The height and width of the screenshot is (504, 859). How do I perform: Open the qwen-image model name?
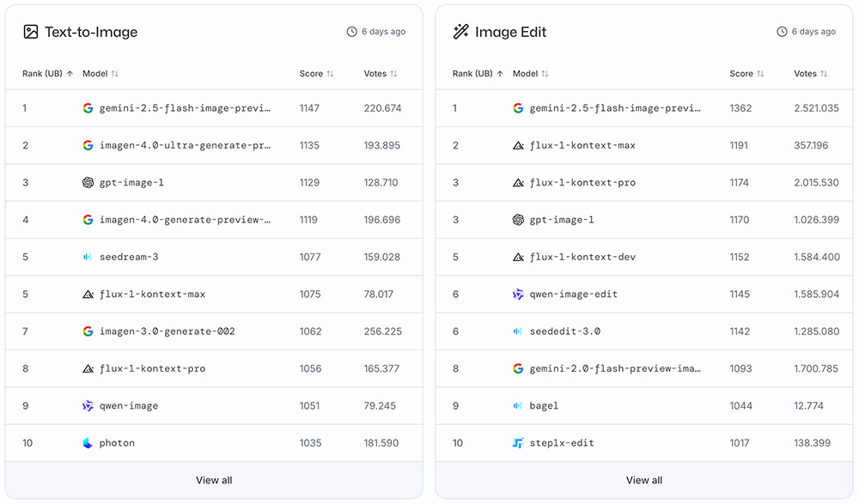click(x=129, y=406)
